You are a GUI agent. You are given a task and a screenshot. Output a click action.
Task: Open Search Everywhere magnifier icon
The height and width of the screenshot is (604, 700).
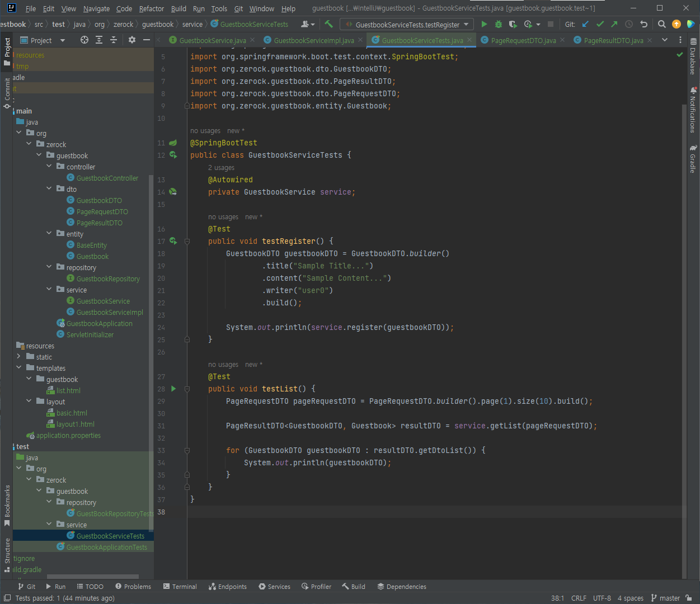click(661, 24)
